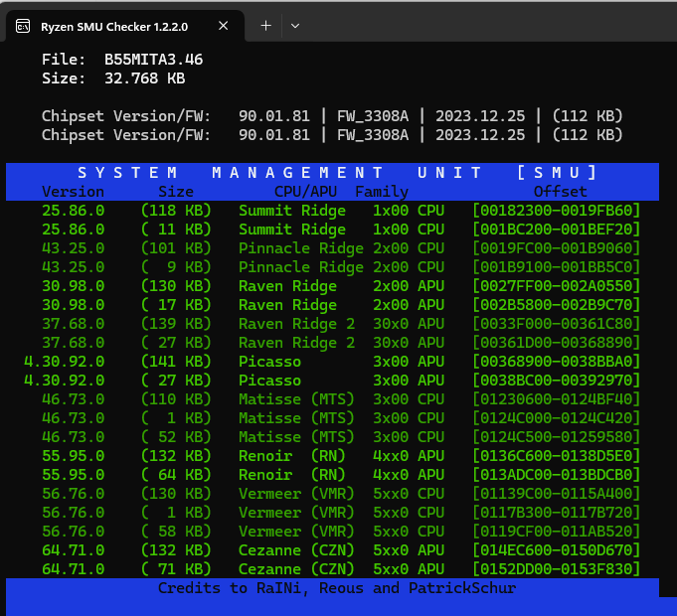Click the terminal icon on the tab

[x=23, y=26]
